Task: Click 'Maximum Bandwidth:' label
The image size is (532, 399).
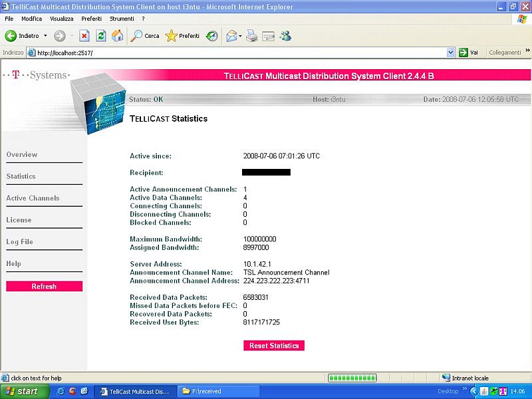Action: pos(166,239)
